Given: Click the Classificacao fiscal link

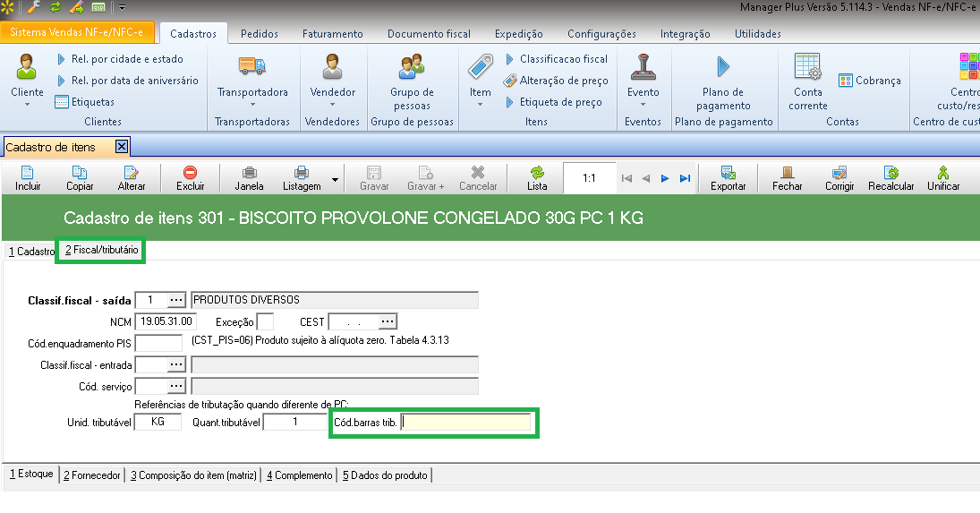Looking at the screenshot, I should click(x=563, y=59).
